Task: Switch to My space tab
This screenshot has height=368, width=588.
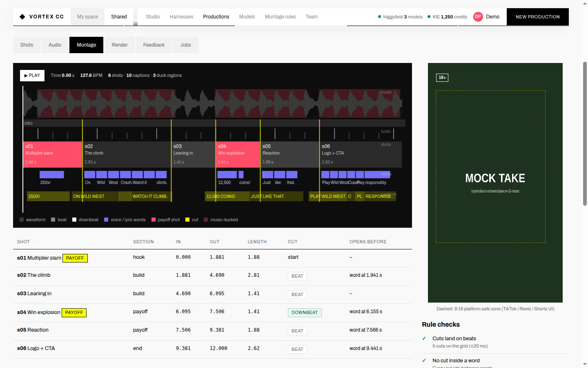Action: click(88, 17)
